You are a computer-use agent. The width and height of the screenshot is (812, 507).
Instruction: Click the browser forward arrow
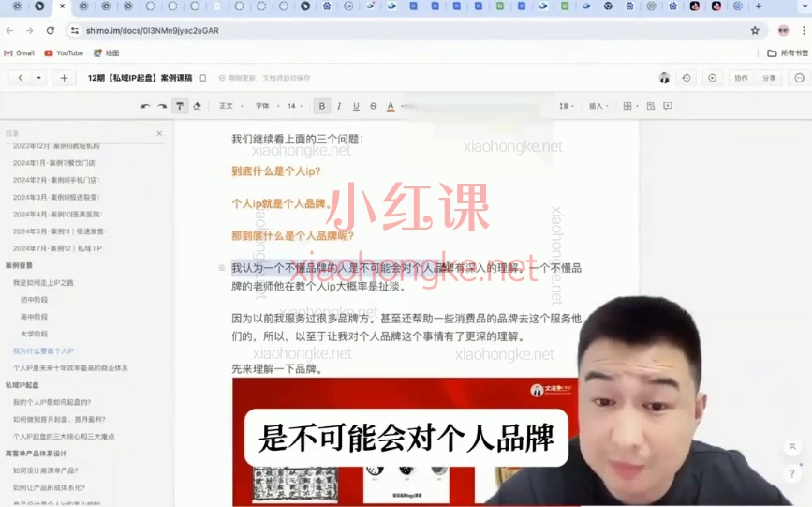(x=30, y=31)
